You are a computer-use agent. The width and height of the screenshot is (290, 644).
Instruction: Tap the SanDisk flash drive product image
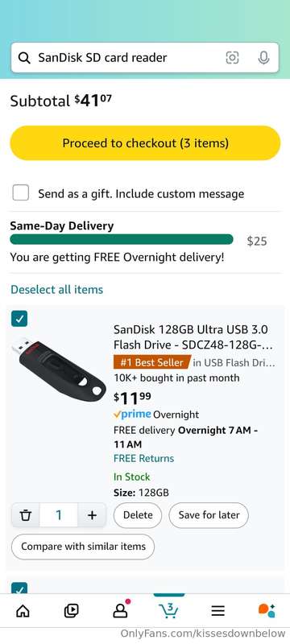tap(58, 367)
